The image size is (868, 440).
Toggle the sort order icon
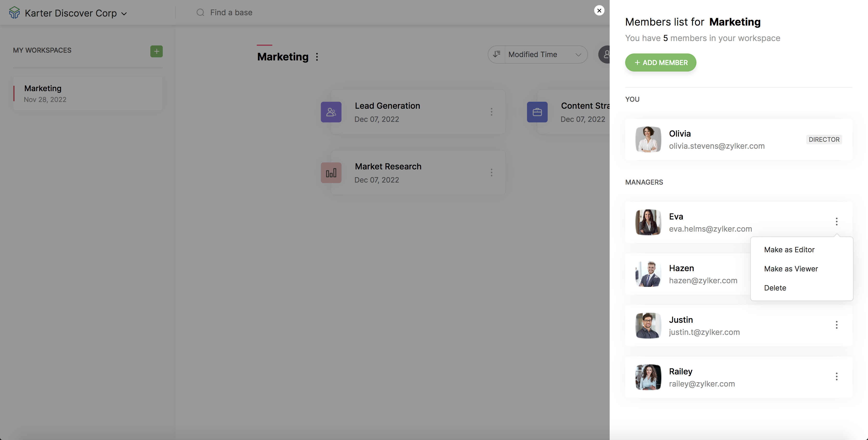point(497,54)
